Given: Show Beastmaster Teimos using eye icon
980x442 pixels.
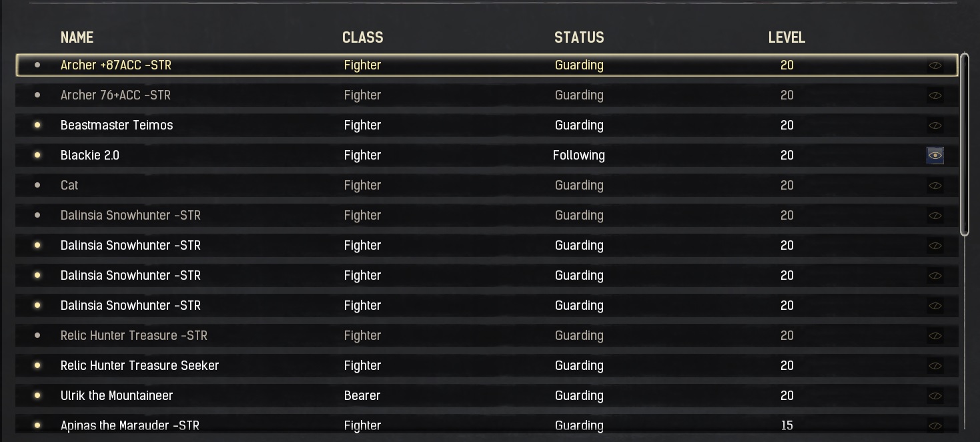Looking at the screenshot, I should point(935,126).
